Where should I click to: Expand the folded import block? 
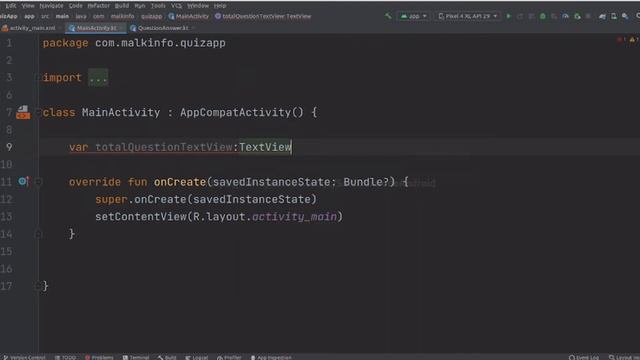click(38, 78)
